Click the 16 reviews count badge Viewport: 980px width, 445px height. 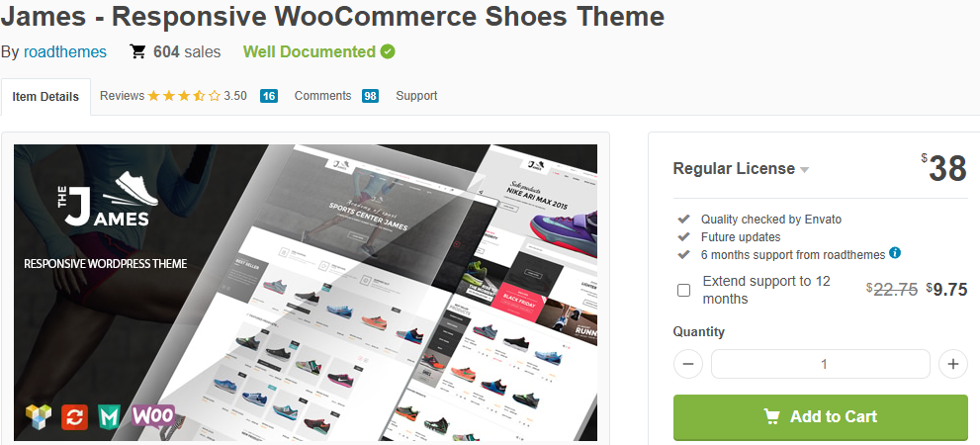click(269, 96)
